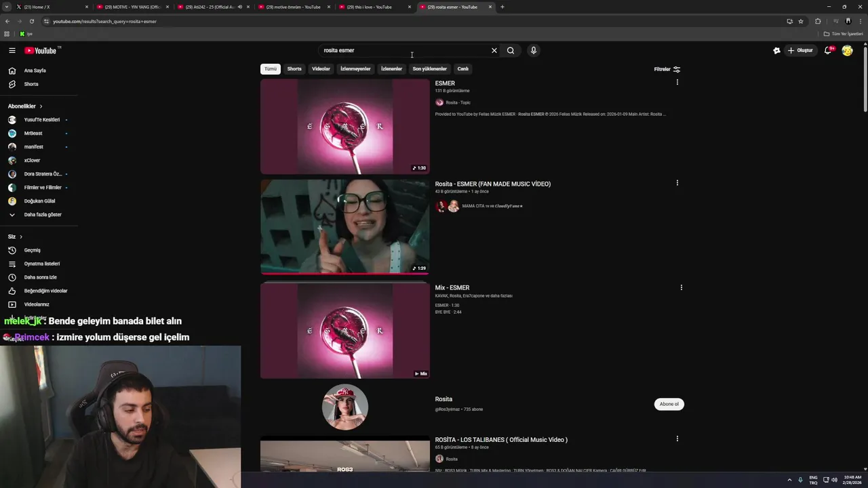Clear the search box with X
This screenshot has width=868, height=488.
[x=494, y=50]
